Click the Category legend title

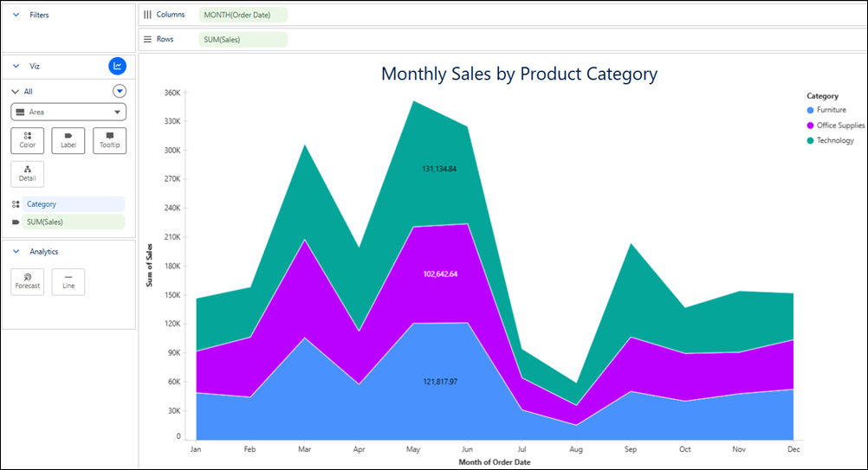click(x=823, y=96)
